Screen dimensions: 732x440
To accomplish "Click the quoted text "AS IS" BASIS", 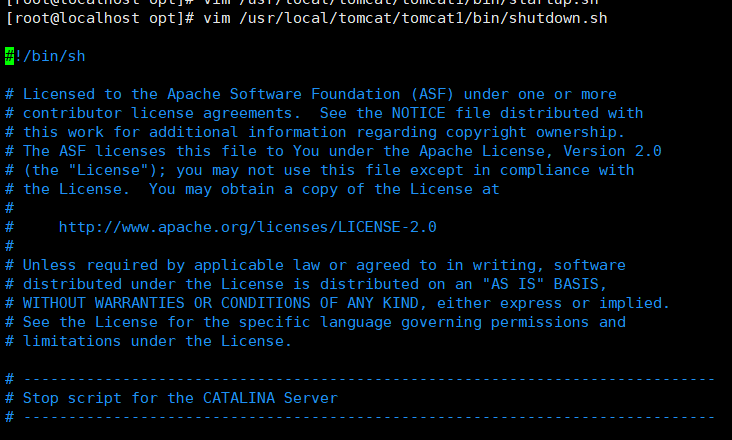I will (545, 284).
